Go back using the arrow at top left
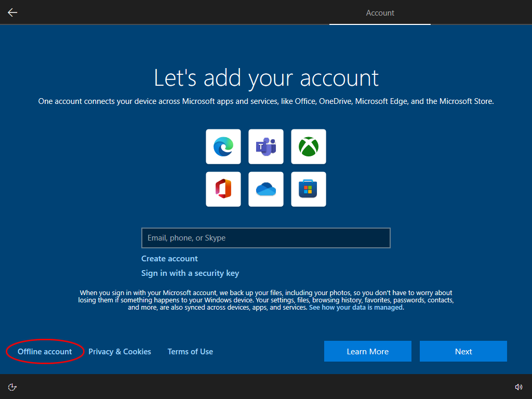The image size is (532, 399). [12, 12]
